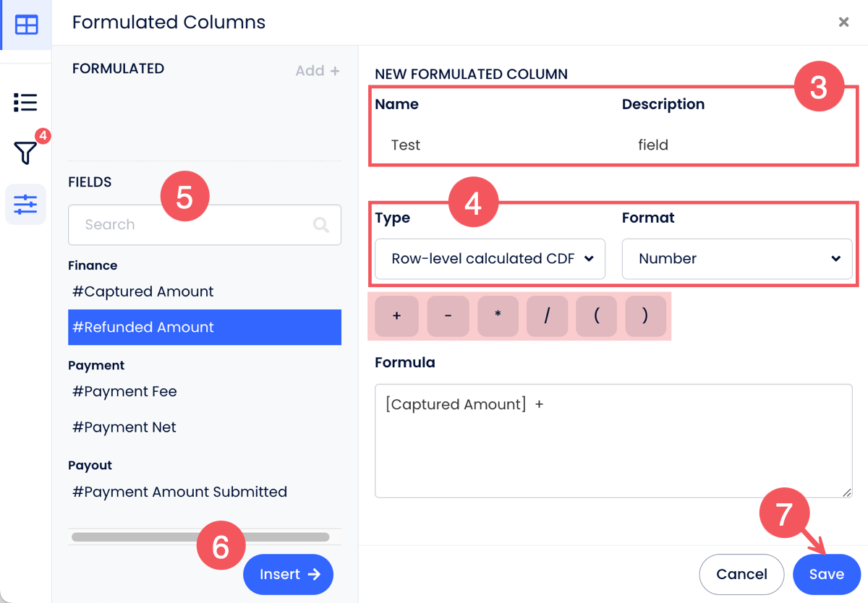Click the horizontal scrollbar under fields
This screenshot has height=603, width=868.
click(x=200, y=537)
